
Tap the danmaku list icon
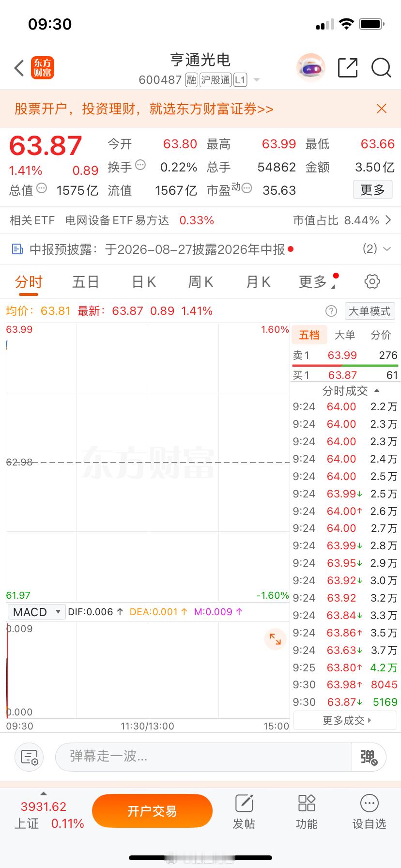click(30, 757)
